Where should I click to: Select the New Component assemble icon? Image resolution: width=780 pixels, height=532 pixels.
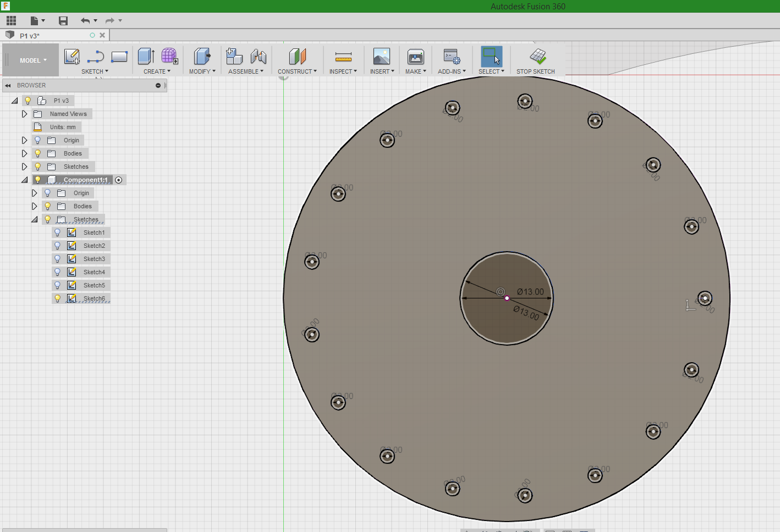pyautogui.click(x=234, y=56)
